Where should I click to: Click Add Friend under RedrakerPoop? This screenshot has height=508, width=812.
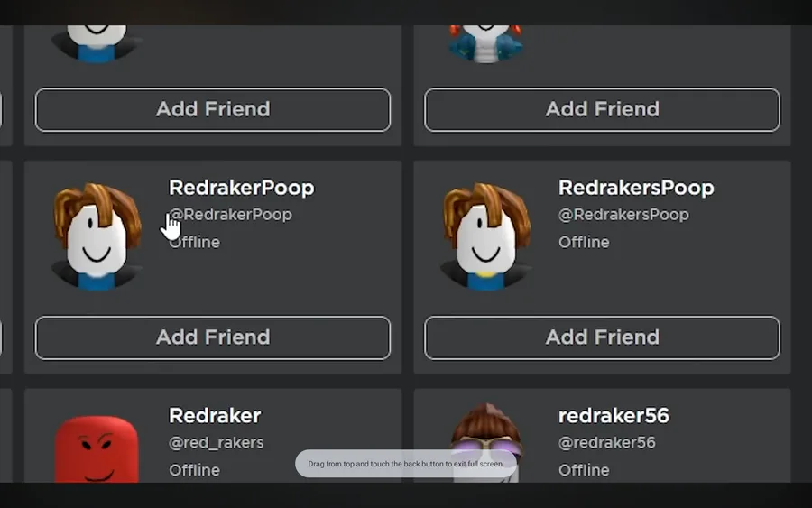(213, 337)
